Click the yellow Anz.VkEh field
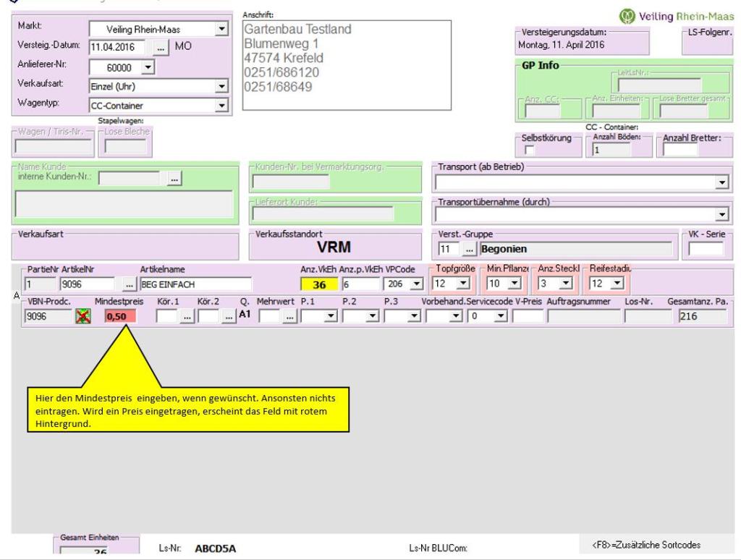The width and height of the screenshot is (741, 560). [318, 284]
